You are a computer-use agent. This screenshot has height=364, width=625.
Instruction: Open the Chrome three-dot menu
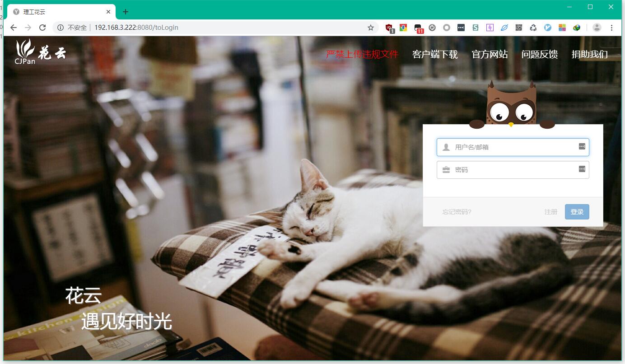[x=612, y=28]
